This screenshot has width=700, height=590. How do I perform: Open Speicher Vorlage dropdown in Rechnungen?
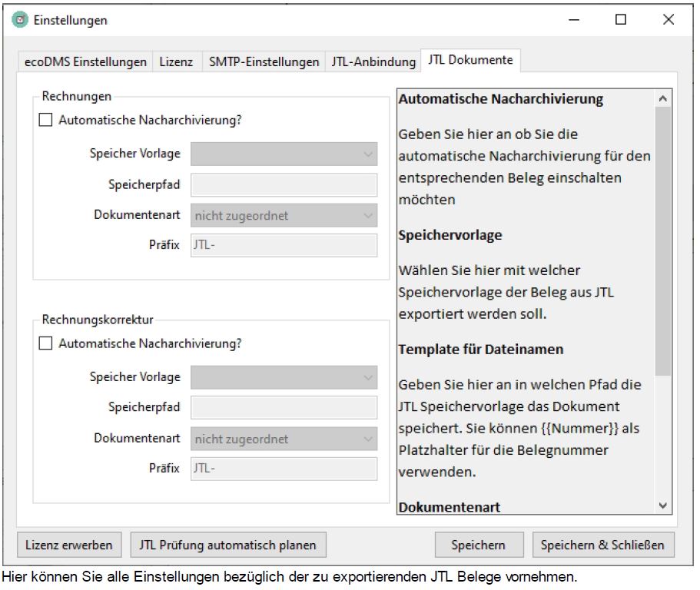[x=284, y=154]
